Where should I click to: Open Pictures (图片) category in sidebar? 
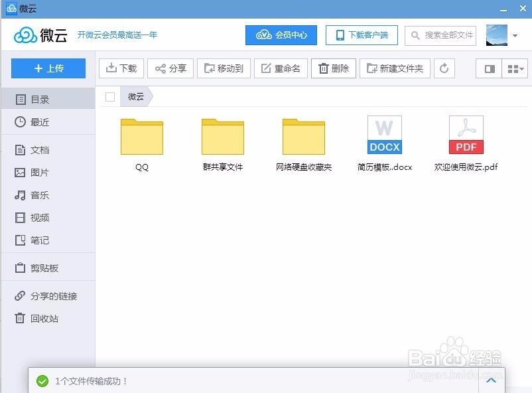(x=48, y=173)
